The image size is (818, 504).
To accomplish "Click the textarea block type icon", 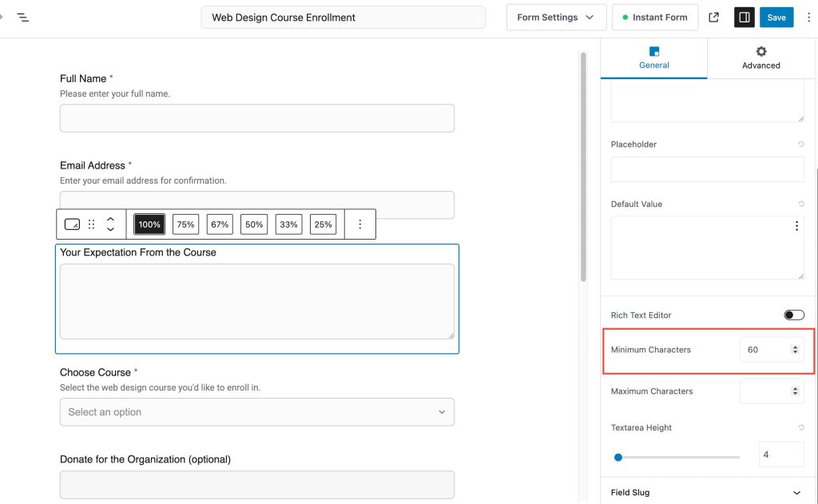I will tap(72, 224).
